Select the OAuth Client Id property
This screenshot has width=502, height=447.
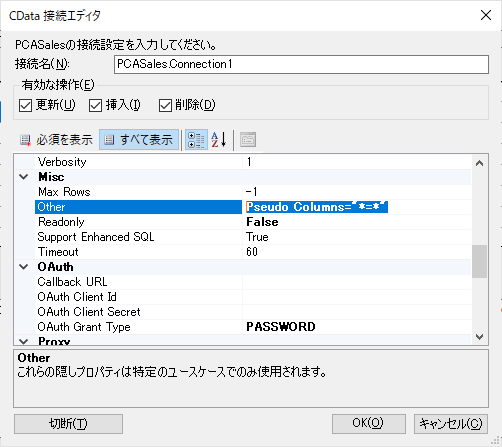coord(138,297)
